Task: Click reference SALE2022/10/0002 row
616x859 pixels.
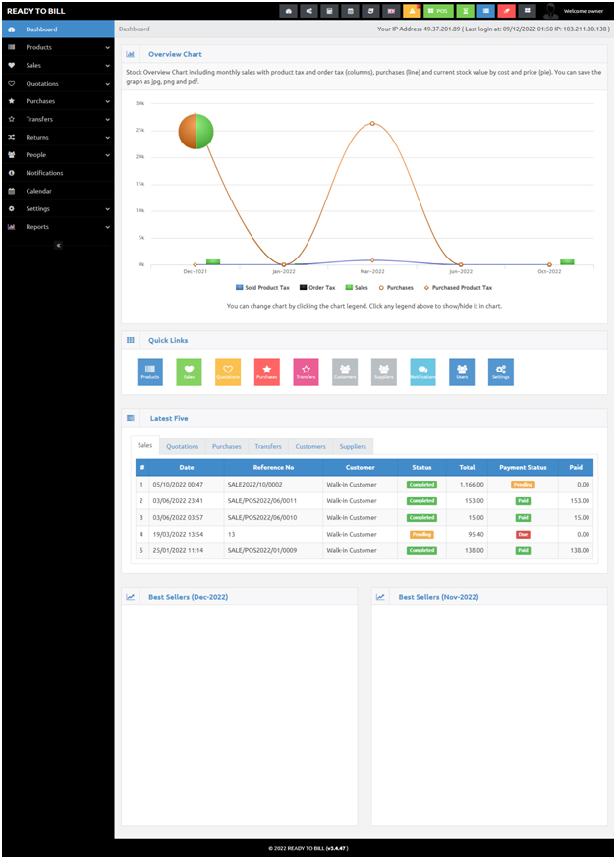Action: pos(364,485)
